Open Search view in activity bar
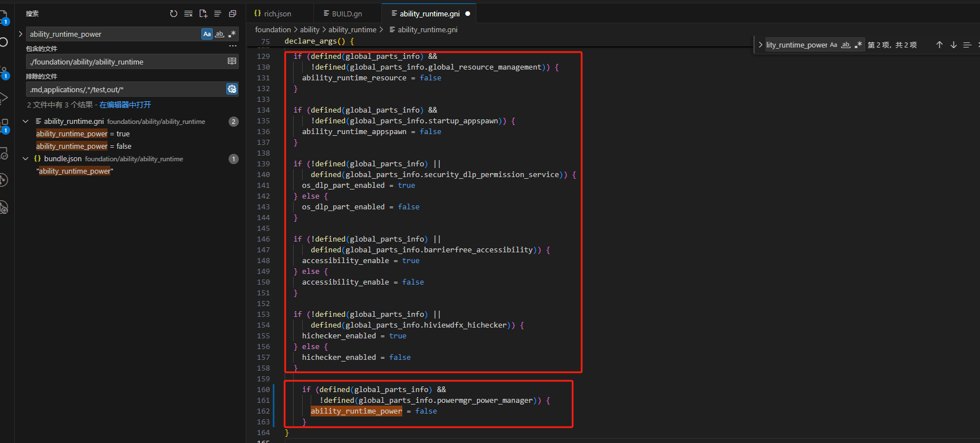The width and height of the screenshot is (980, 443). (4, 42)
